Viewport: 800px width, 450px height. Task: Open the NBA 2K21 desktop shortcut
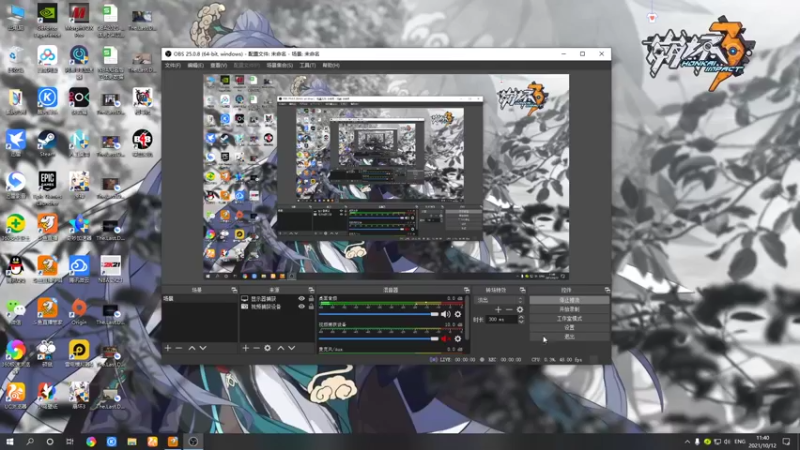(x=110, y=270)
